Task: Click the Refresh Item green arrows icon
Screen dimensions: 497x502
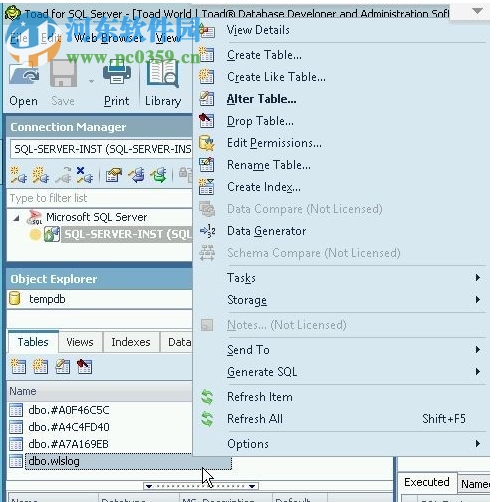Action: (x=207, y=397)
